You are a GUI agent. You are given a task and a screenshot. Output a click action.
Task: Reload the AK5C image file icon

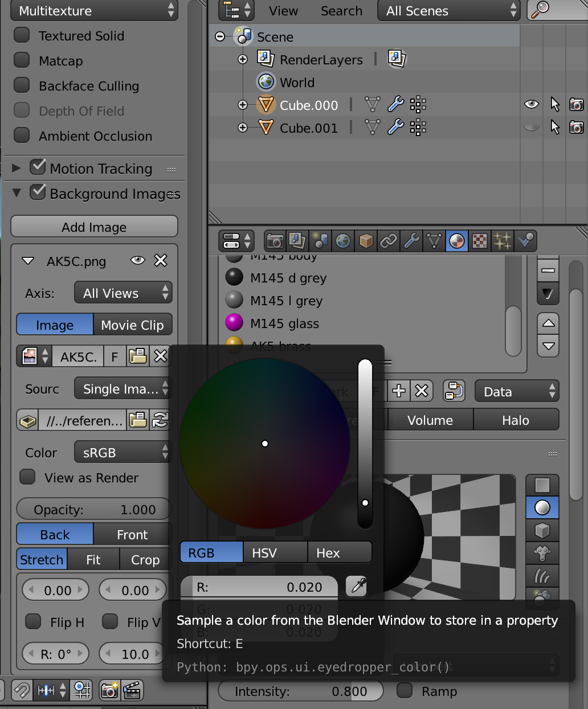160,420
